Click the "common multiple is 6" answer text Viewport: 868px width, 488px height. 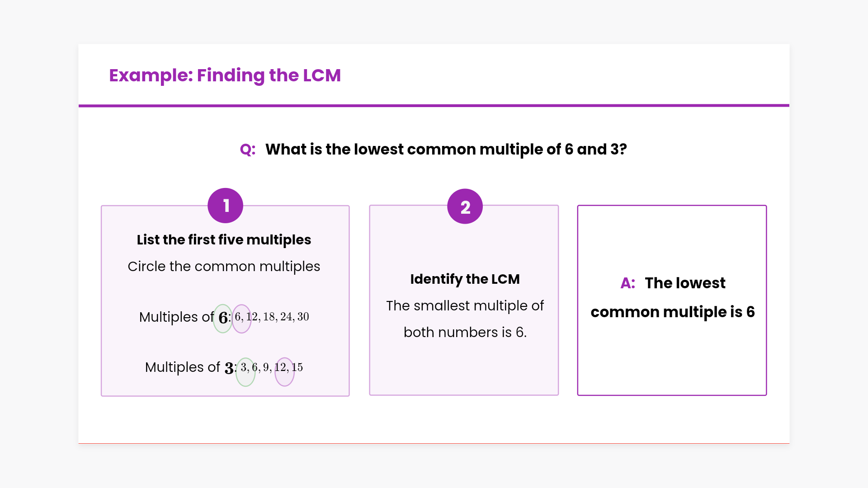coord(672,312)
